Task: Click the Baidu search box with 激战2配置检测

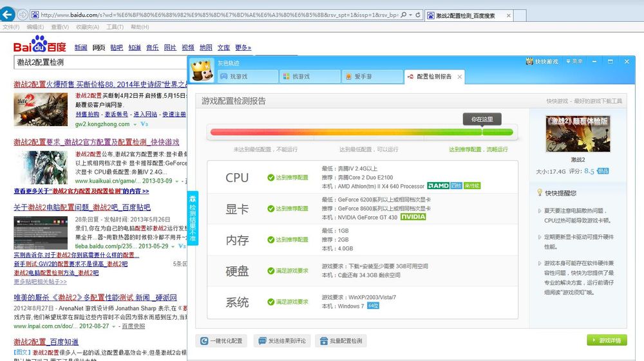Action: 100,62
